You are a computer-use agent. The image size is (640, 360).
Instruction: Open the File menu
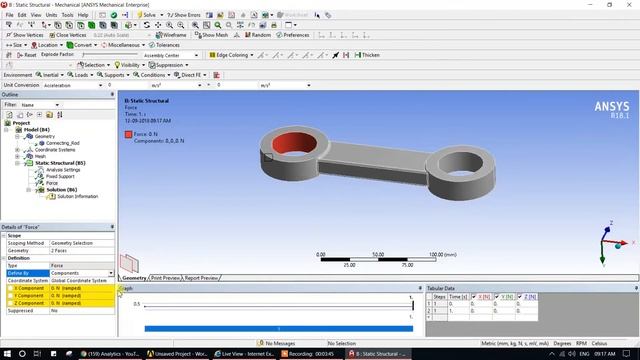9,15
